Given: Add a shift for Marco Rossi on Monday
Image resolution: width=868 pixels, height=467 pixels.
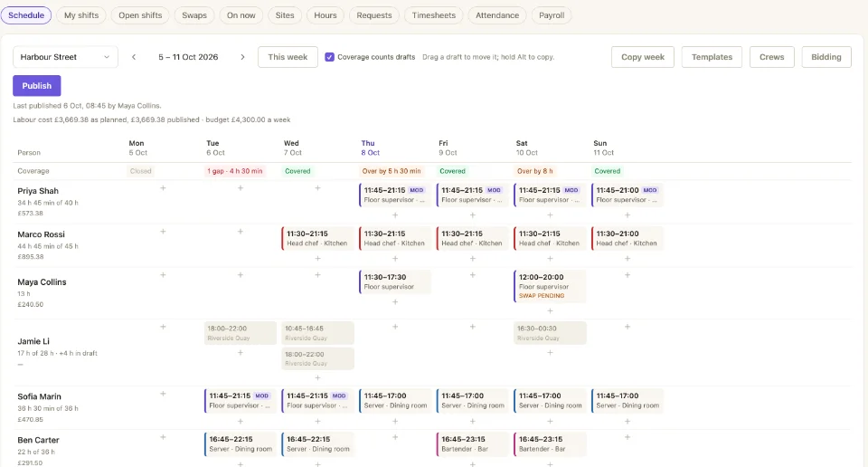Looking at the screenshot, I should (163, 232).
